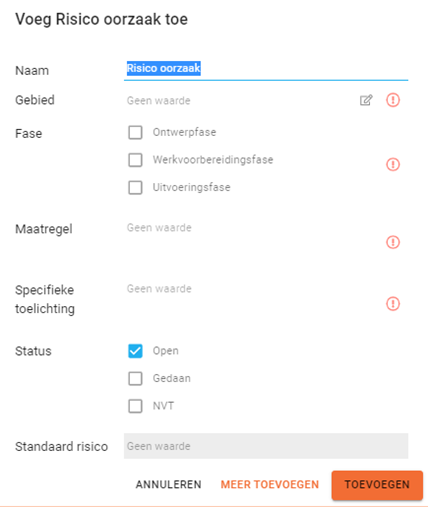This screenshot has height=507, width=428.
Task: Enable the Werkvoorbereidingsfase checkbox
Action: [x=135, y=160]
